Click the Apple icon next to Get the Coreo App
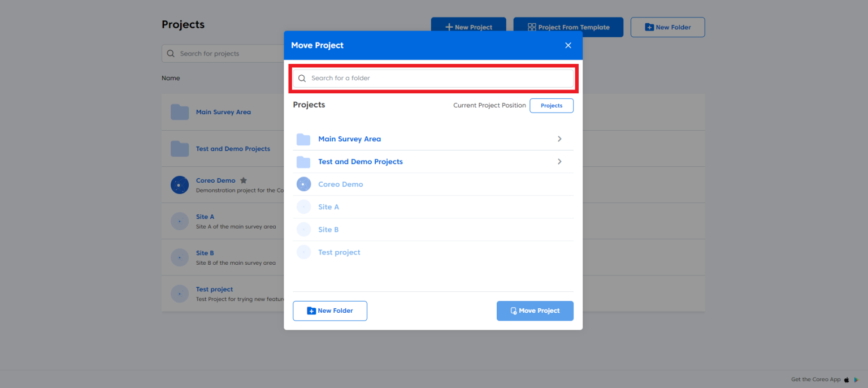 point(847,380)
